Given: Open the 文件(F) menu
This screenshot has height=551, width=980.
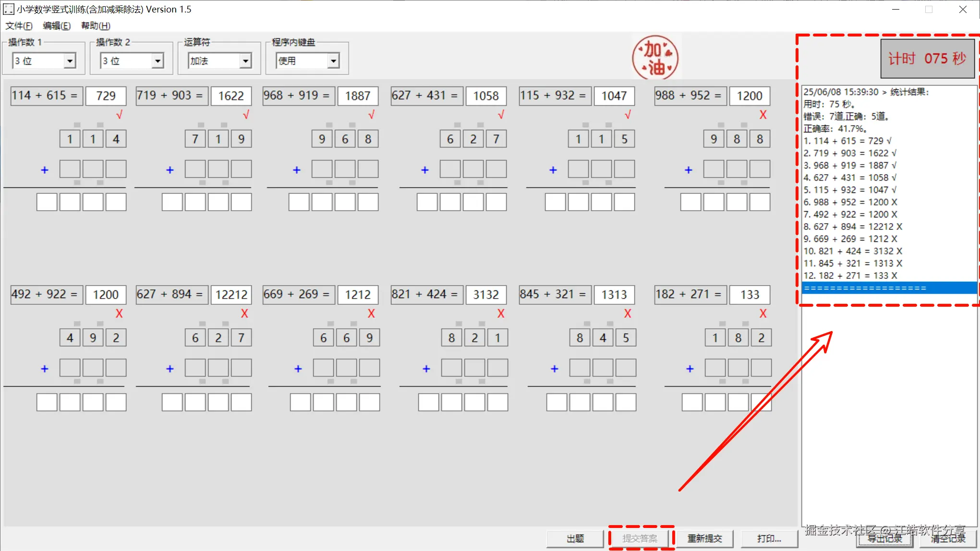Looking at the screenshot, I should pyautogui.click(x=19, y=26).
